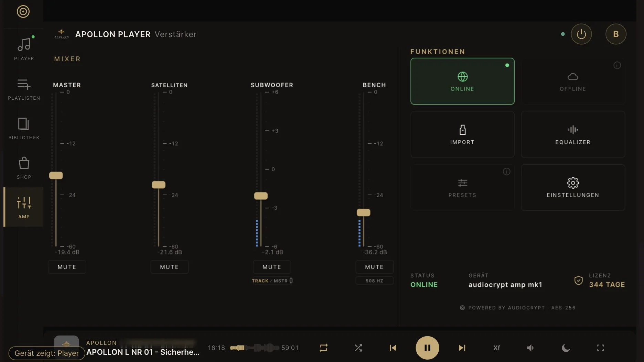
Task: Seek in the track waveform progress bar
Action: point(254,348)
